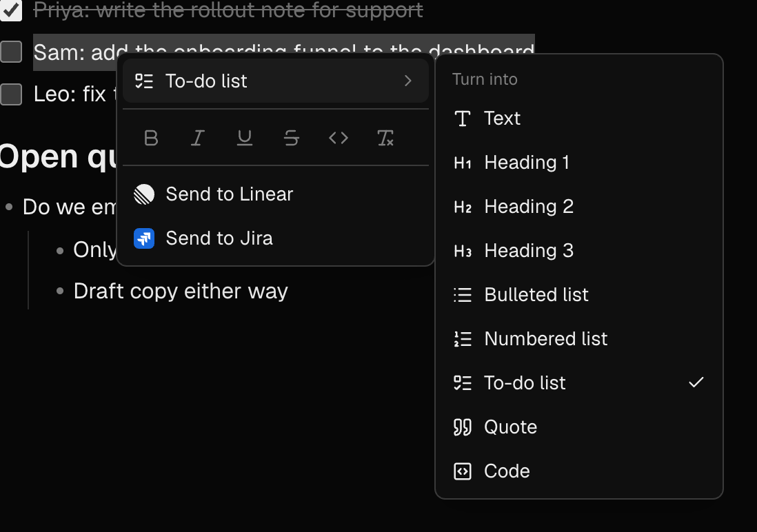The image size is (757, 532).
Task: Turn block into Heading 2
Action: click(x=579, y=207)
